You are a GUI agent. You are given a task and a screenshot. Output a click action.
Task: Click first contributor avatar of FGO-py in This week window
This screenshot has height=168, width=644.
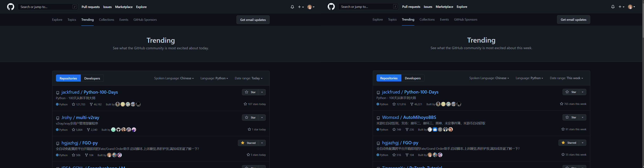(x=430, y=155)
